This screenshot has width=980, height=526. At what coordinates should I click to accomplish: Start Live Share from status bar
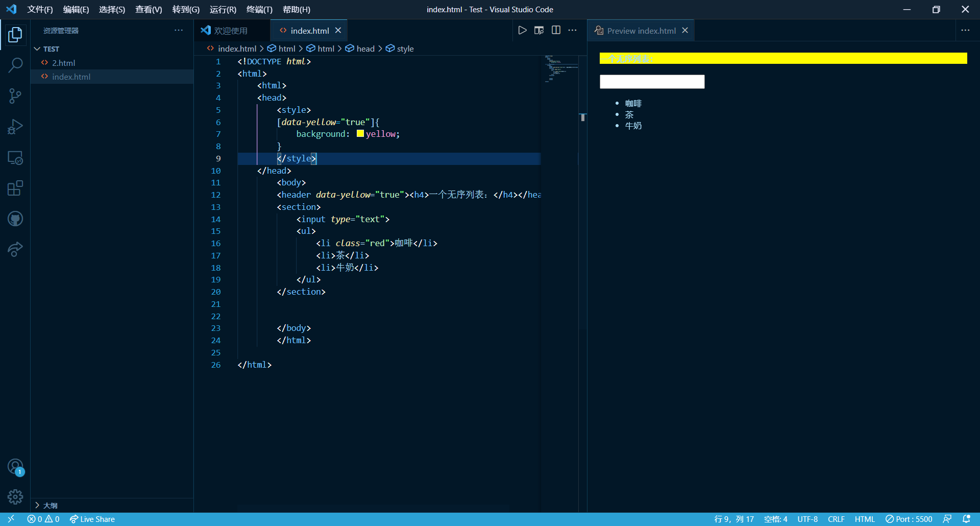coord(92,519)
